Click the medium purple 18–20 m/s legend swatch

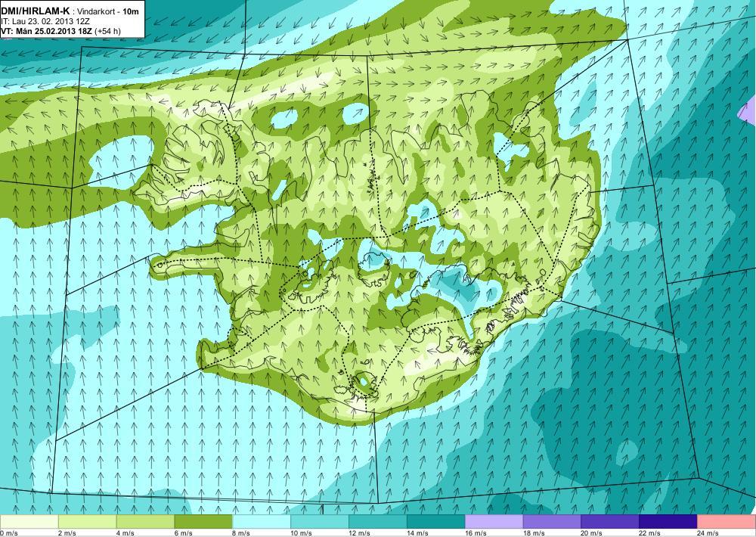coord(552,522)
